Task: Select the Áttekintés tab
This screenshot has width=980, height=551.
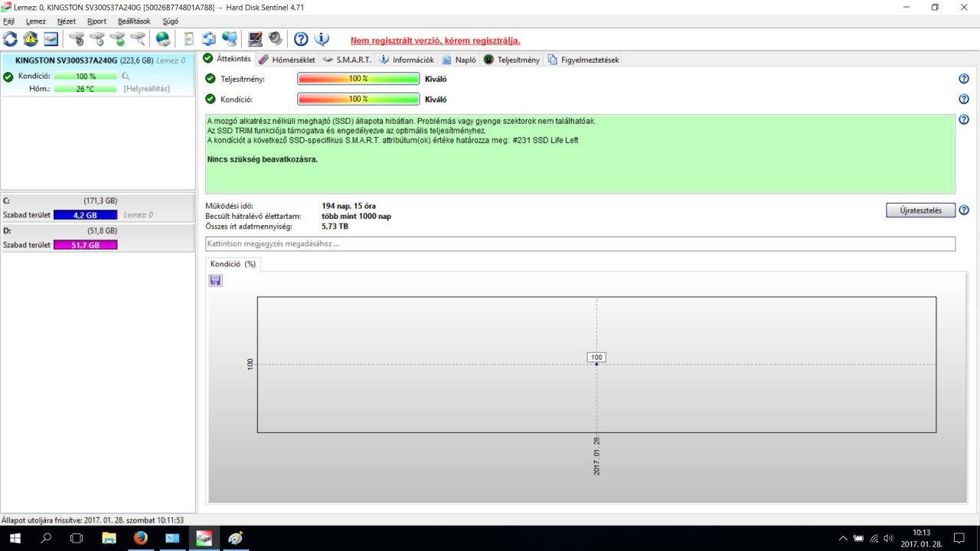Action: (x=227, y=58)
